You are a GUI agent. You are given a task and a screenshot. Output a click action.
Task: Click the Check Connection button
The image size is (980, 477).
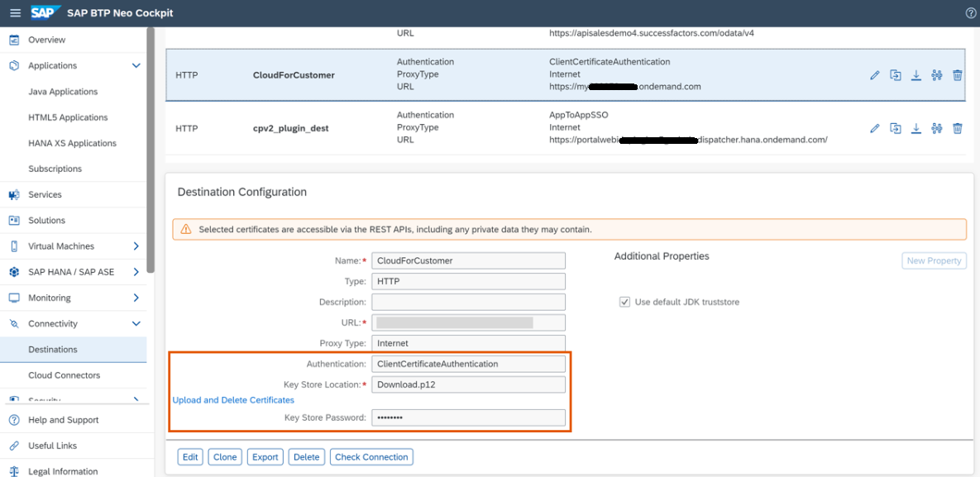(x=371, y=457)
